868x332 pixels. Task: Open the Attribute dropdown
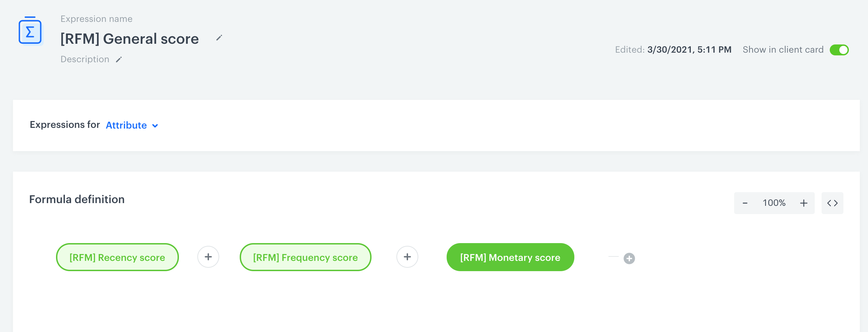point(127,125)
